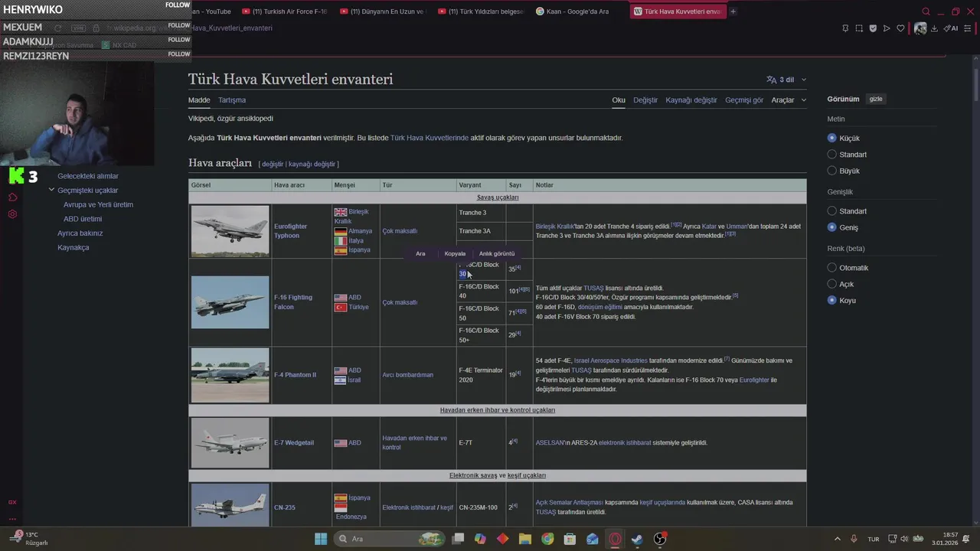Go to 'Gelecekteki alımlar' contents link
Screen dimensions: 980x551
pyautogui.click(x=88, y=176)
